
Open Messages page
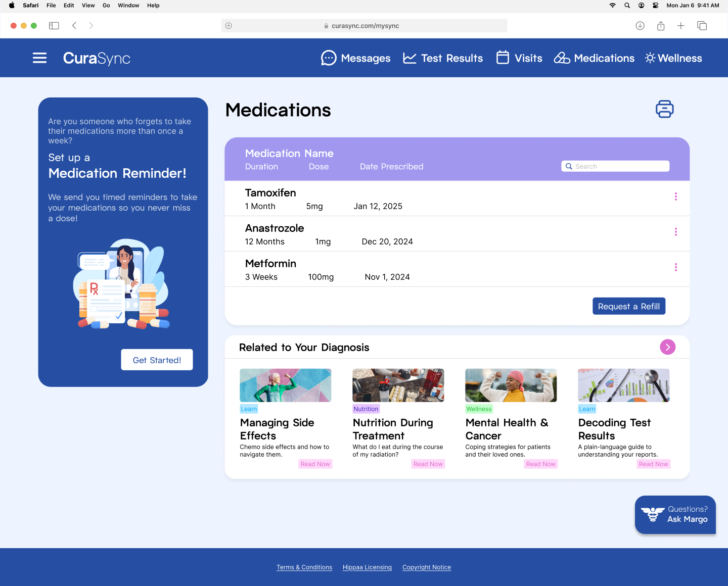(x=355, y=58)
